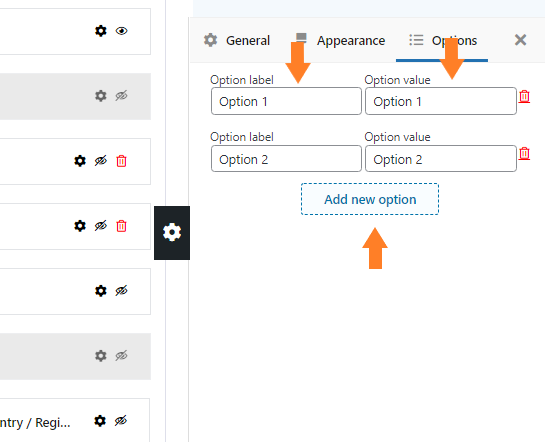Screen dimensions: 545x442
Task: Toggle hidden eye on Country / Region field
Action: coord(121,421)
